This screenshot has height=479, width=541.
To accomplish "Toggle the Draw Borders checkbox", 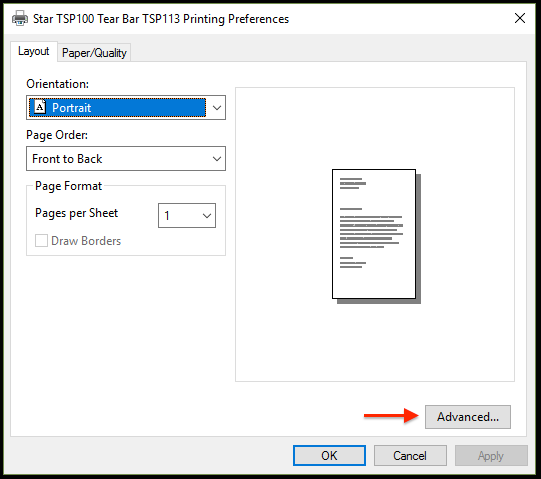I will (41, 241).
